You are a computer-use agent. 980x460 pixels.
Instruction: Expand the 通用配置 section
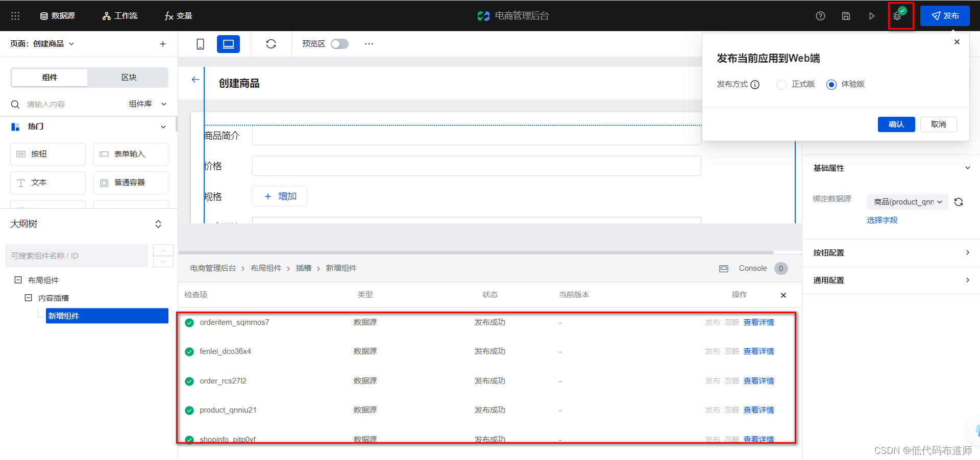(891, 280)
